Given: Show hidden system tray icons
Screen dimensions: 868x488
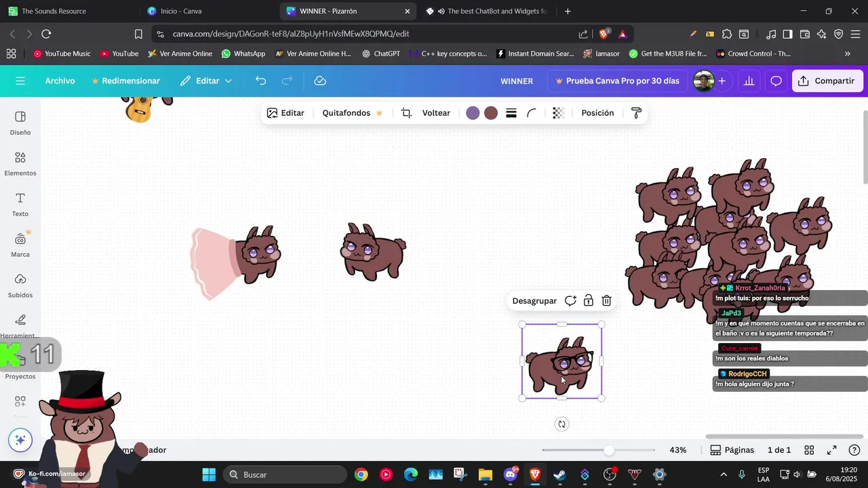Looking at the screenshot, I should click(x=724, y=474).
